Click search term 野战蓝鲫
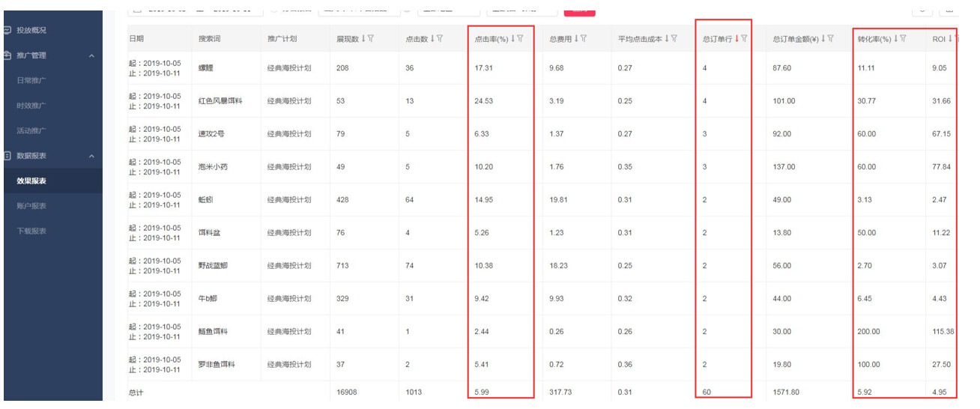Viewport: 980px width, 409px height. [x=213, y=266]
